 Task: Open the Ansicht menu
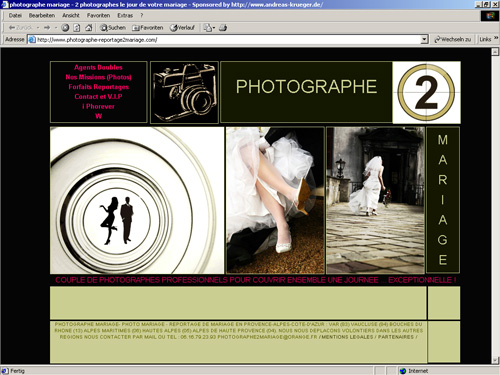[x=71, y=15]
